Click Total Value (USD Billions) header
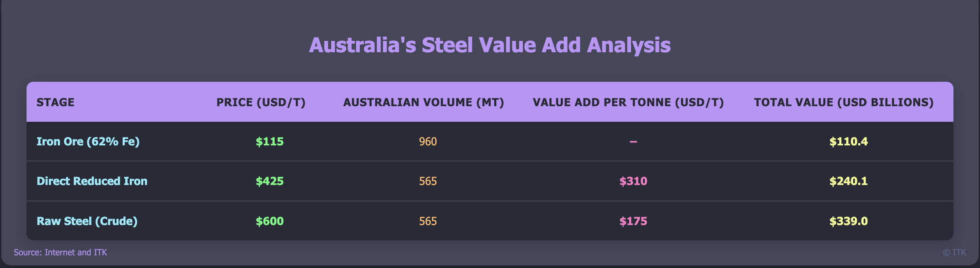Viewport: 980px width, 268px height. point(844,102)
